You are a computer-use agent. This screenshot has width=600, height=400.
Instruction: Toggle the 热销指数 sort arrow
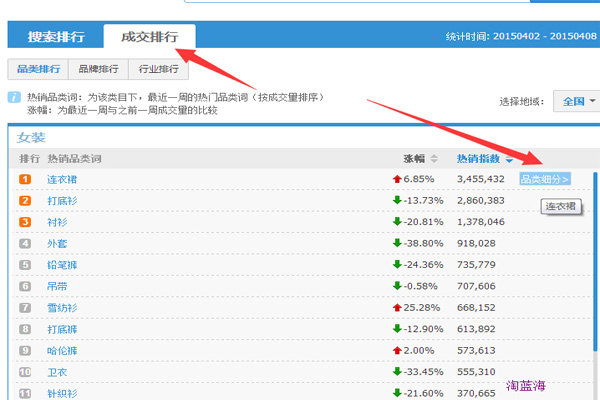[509, 160]
